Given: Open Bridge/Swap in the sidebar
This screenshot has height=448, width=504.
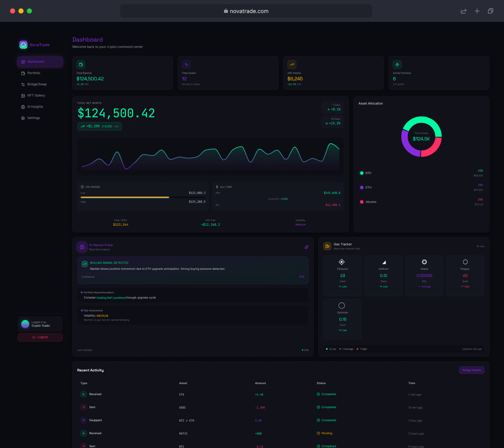Looking at the screenshot, I should click(40, 84).
